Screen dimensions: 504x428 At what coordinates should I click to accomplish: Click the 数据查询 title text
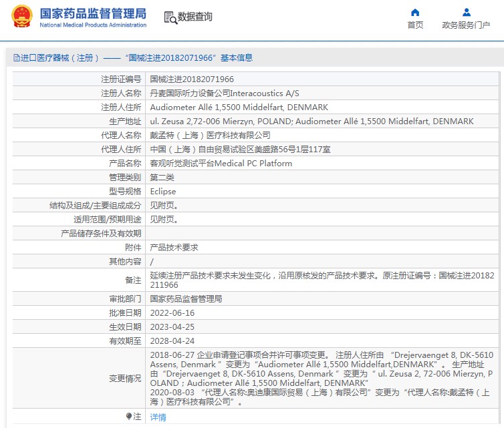click(195, 17)
